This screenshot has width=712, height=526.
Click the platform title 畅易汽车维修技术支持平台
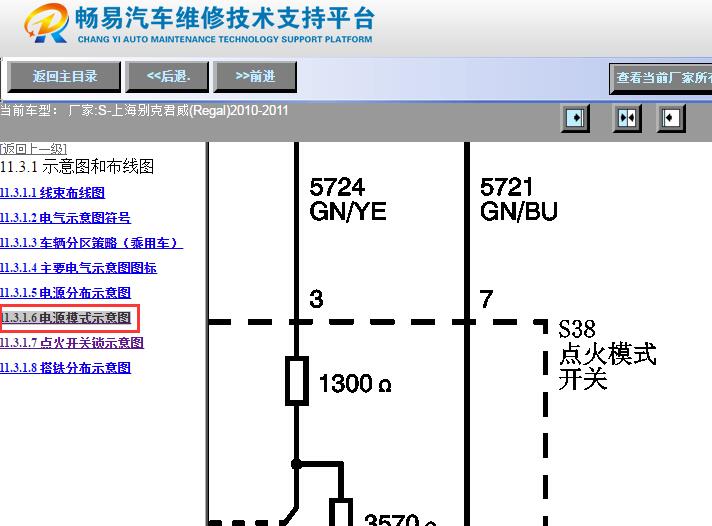(x=225, y=18)
